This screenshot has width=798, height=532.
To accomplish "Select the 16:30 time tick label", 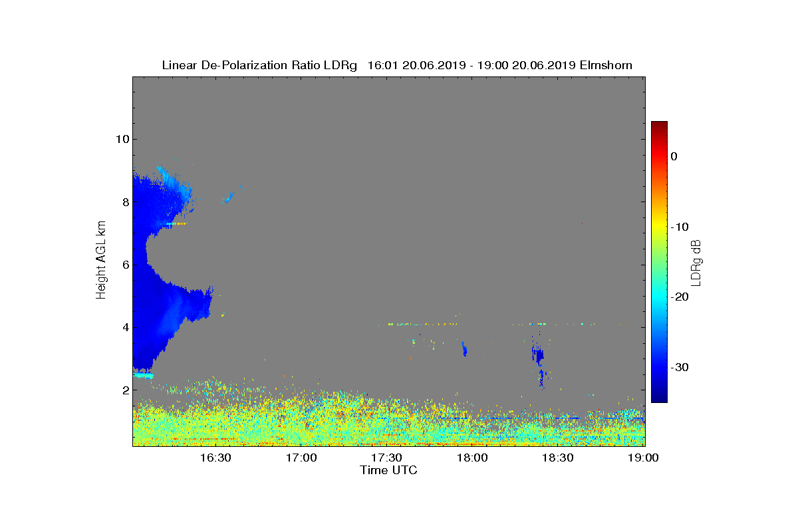I will click(x=215, y=458).
